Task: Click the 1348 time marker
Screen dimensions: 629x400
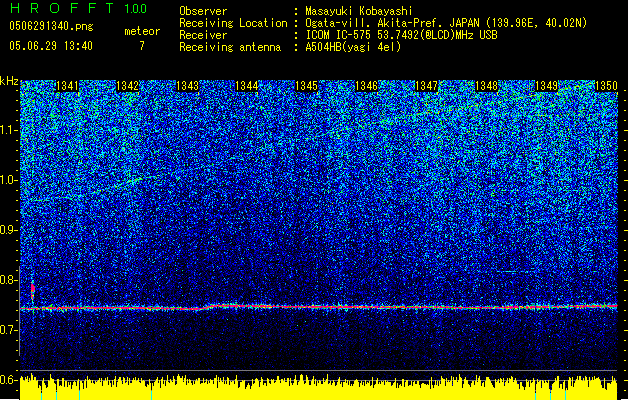Action: pyautogui.click(x=486, y=86)
